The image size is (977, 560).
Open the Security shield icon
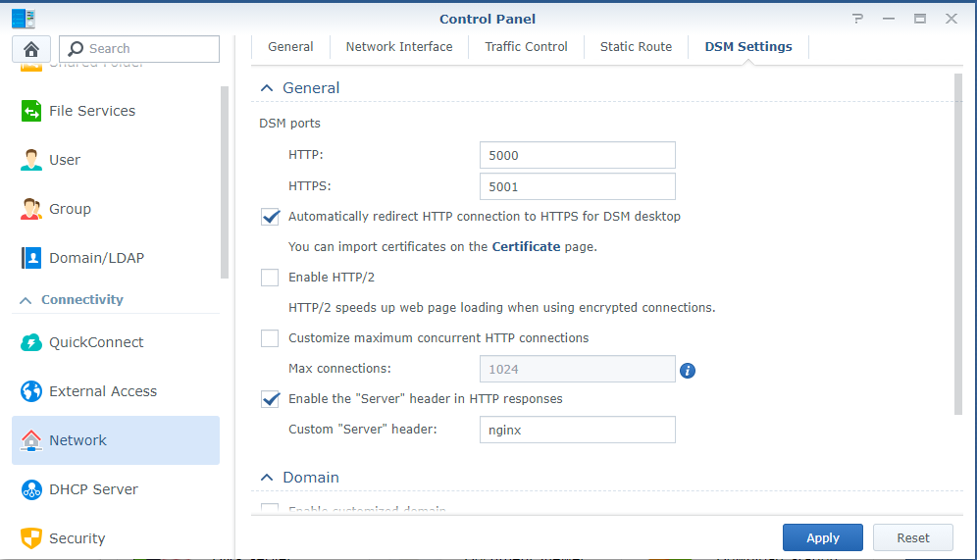(31, 538)
